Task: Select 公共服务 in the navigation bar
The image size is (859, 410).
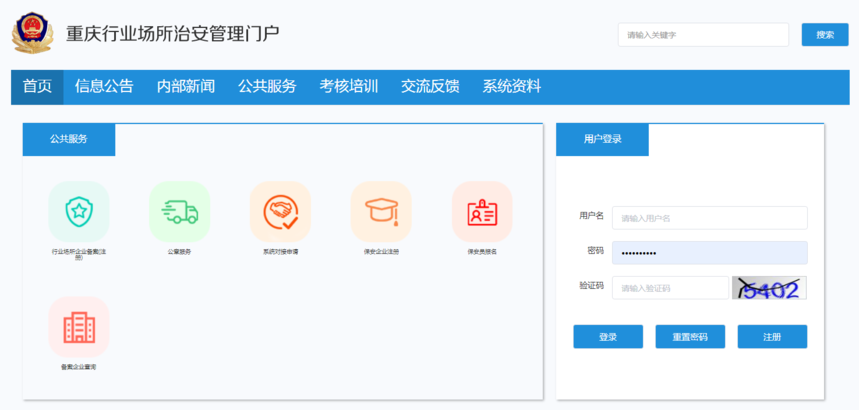Action: [x=267, y=87]
